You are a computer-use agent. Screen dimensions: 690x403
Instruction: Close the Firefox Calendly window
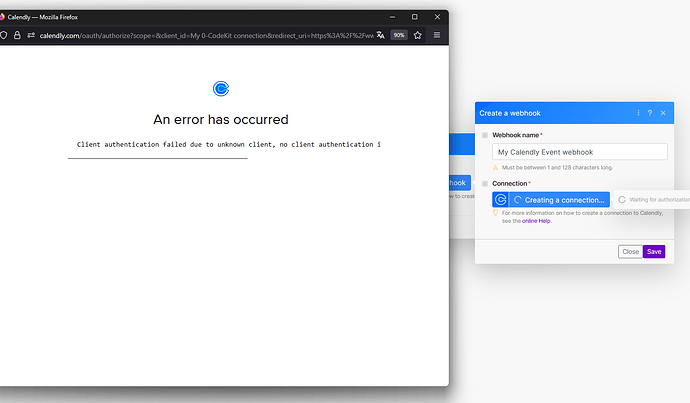point(437,17)
